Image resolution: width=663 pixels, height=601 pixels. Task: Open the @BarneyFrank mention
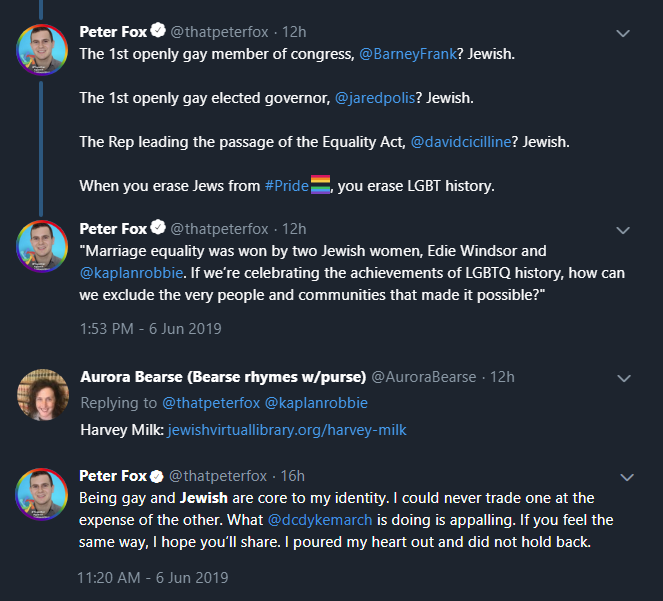(x=416, y=54)
